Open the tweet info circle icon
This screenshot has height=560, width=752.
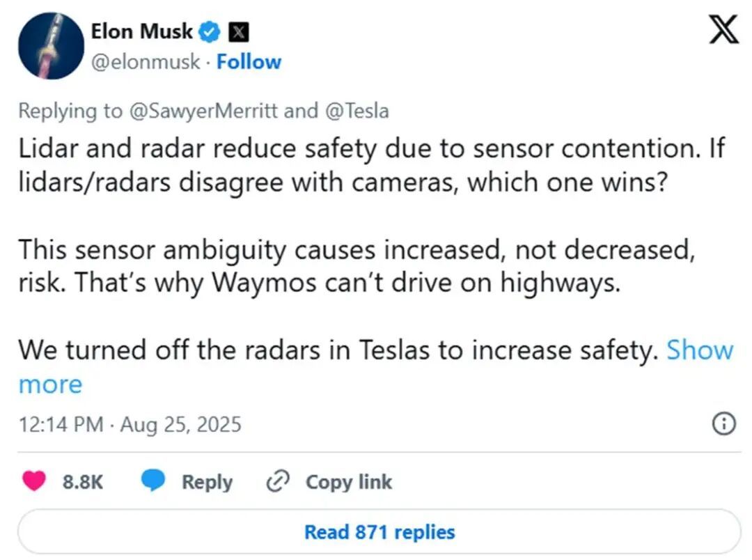(x=725, y=423)
